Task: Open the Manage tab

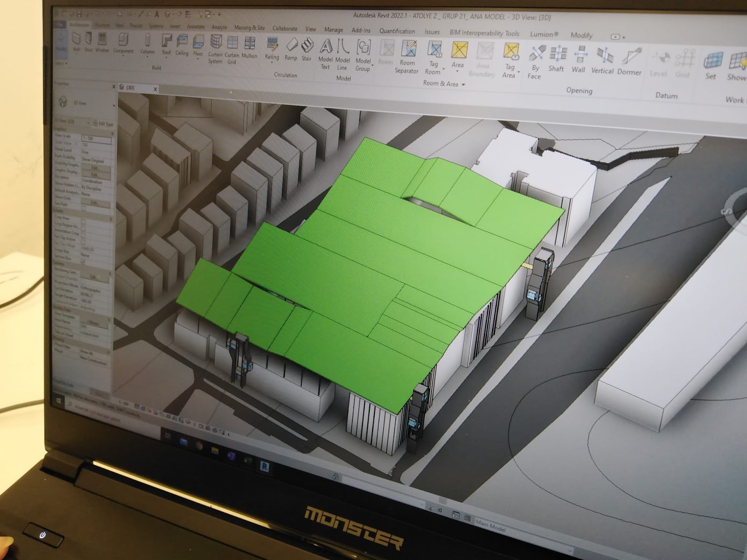Action: point(333,29)
